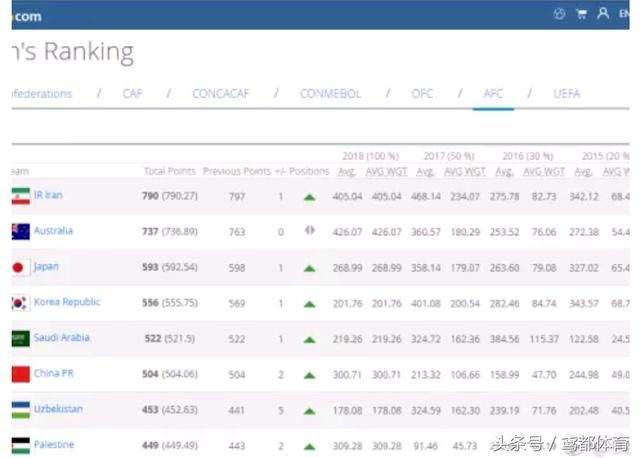The width and height of the screenshot is (640, 458).
Task: Select the OFC tab
Action: click(422, 94)
